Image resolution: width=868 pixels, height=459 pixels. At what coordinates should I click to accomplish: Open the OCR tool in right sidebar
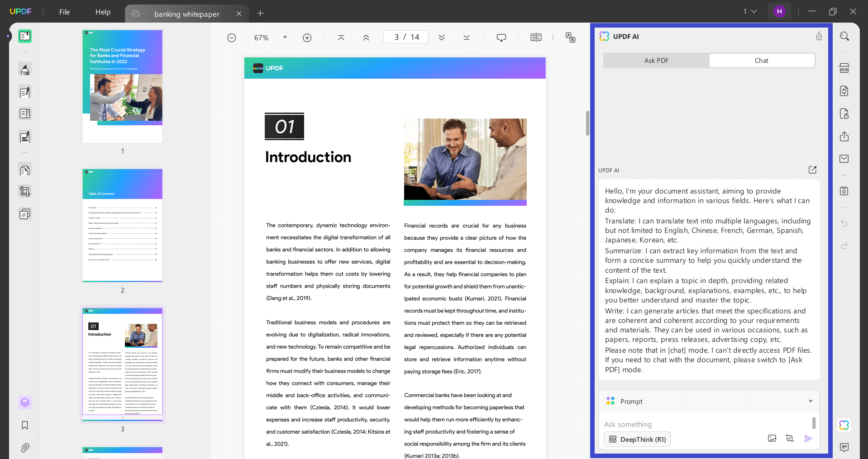(844, 68)
